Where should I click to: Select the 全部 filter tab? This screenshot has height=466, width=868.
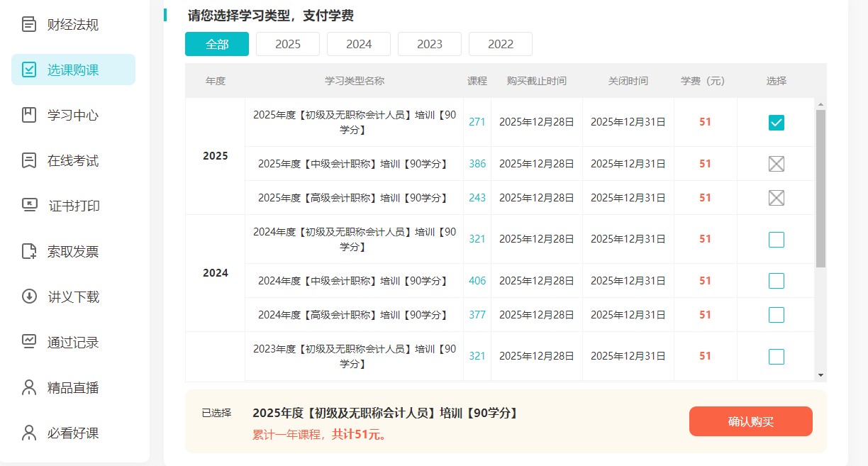tap(217, 44)
